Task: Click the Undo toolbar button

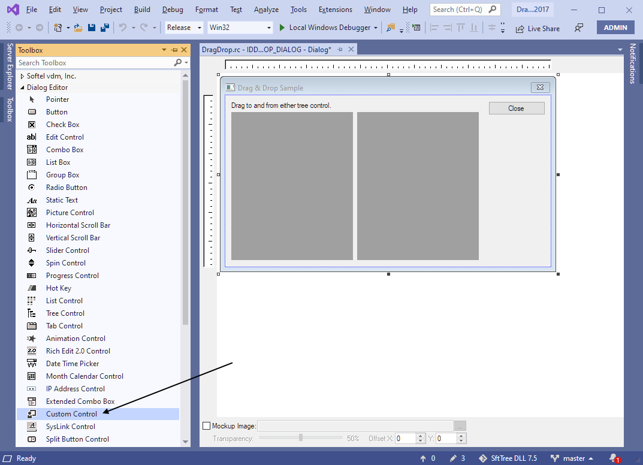Action: click(123, 27)
